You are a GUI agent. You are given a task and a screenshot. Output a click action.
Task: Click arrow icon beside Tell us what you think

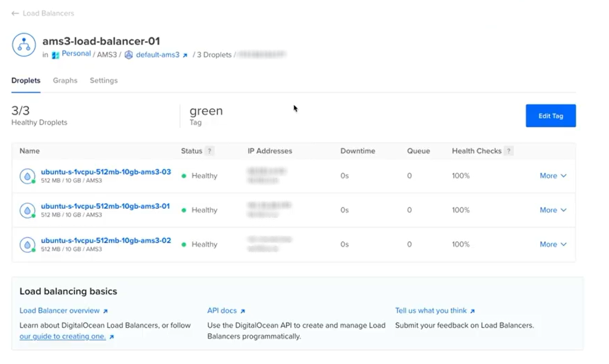[x=473, y=311]
